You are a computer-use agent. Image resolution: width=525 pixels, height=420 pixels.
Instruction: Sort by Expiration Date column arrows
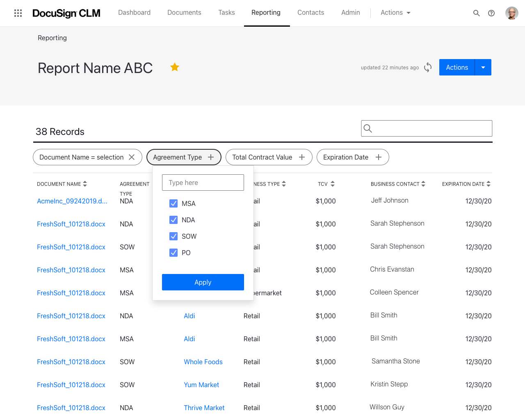coord(488,184)
